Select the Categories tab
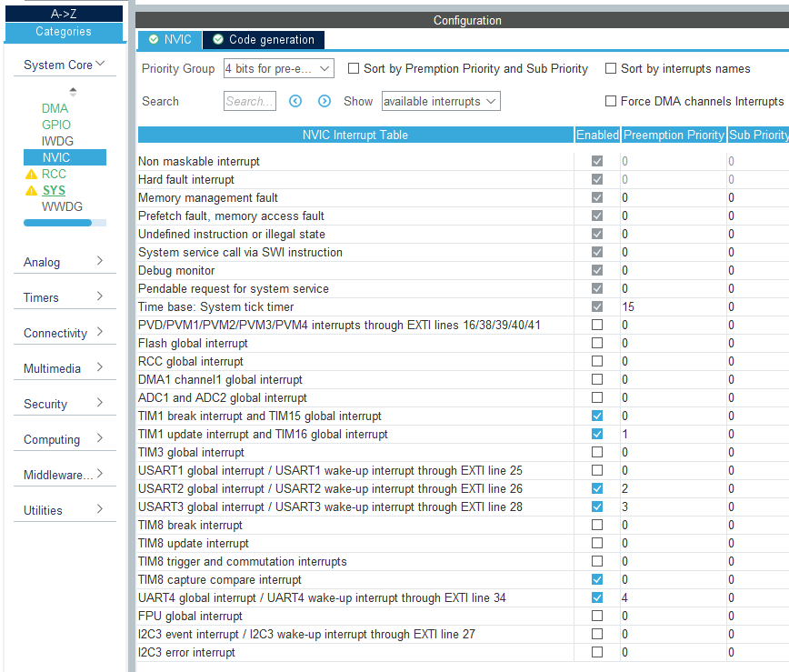 tap(64, 31)
